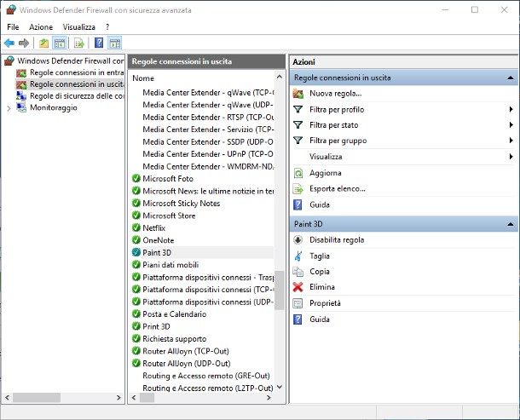Click the Filtra per stato funnel icon
The image size is (520, 420).
click(x=298, y=125)
